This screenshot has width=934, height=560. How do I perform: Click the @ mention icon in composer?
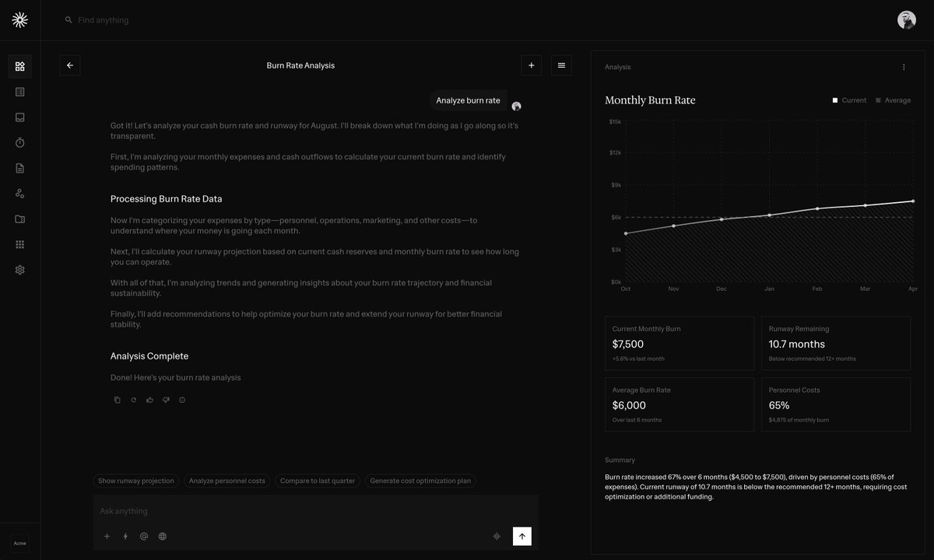pyautogui.click(x=144, y=536)
